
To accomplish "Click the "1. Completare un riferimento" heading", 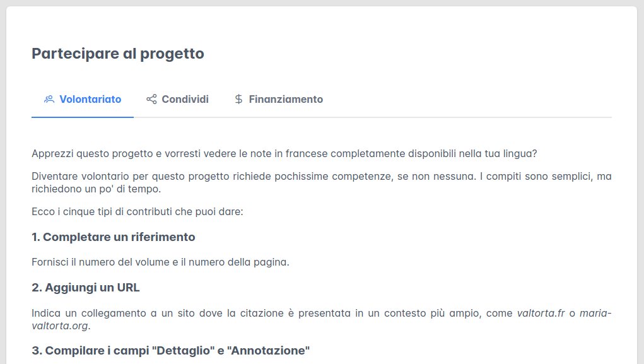I will point(114,237).
